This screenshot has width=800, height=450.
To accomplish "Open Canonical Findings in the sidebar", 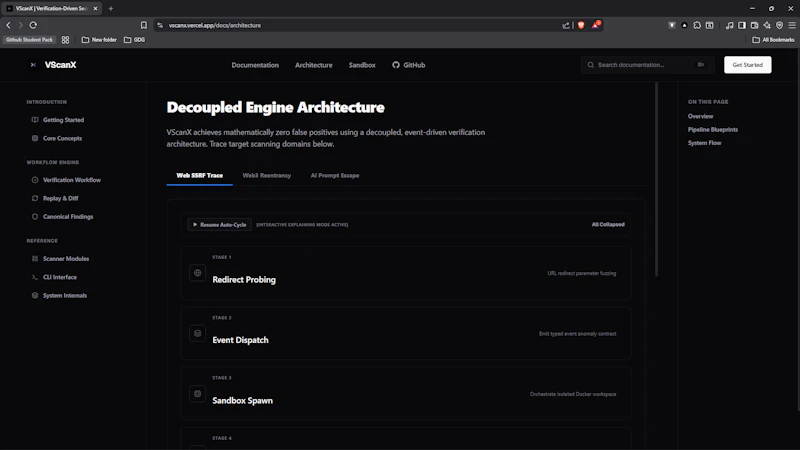I will coord(68,217).
